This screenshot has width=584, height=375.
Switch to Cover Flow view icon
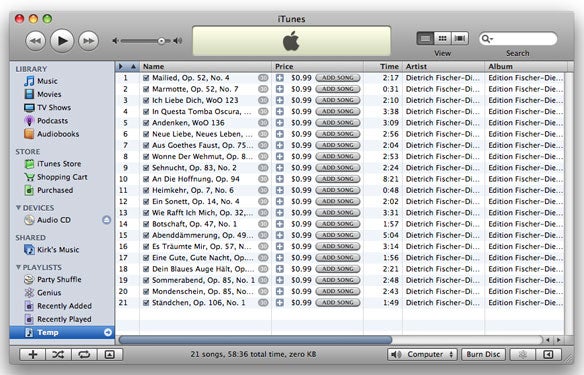click(460, 38)
